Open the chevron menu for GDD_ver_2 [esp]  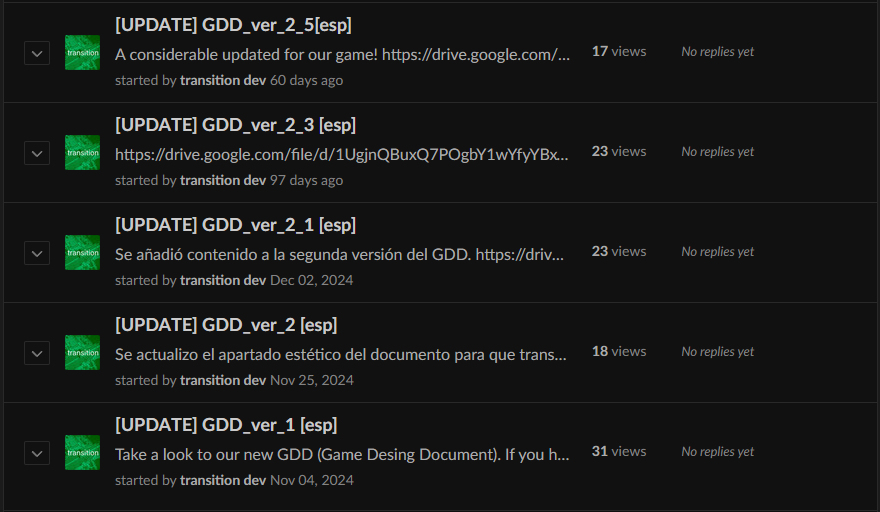pyautogui.click(x=37, y=353)
